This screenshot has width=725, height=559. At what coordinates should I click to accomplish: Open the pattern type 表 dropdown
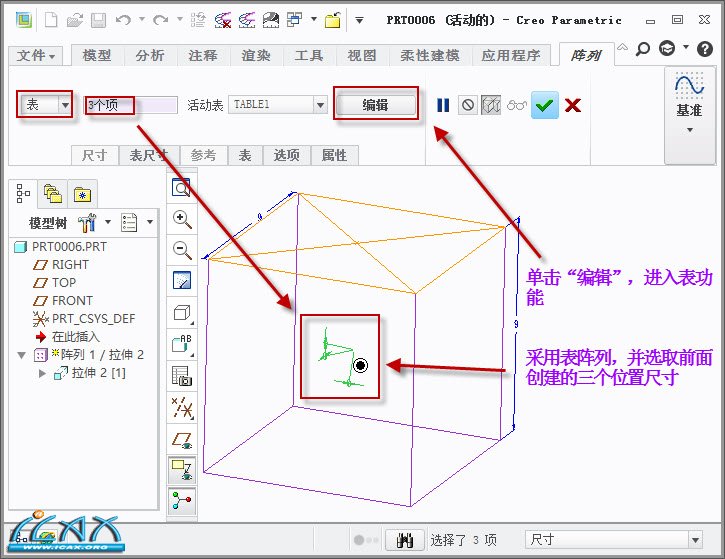pyautogui.click(x=65, y=105)
